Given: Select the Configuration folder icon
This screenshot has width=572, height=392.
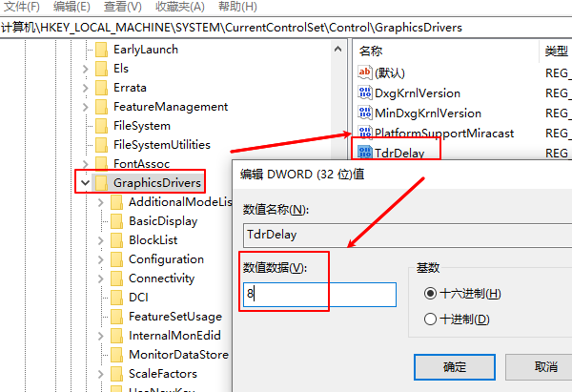Looking at the screenshot, I should 116,259.
